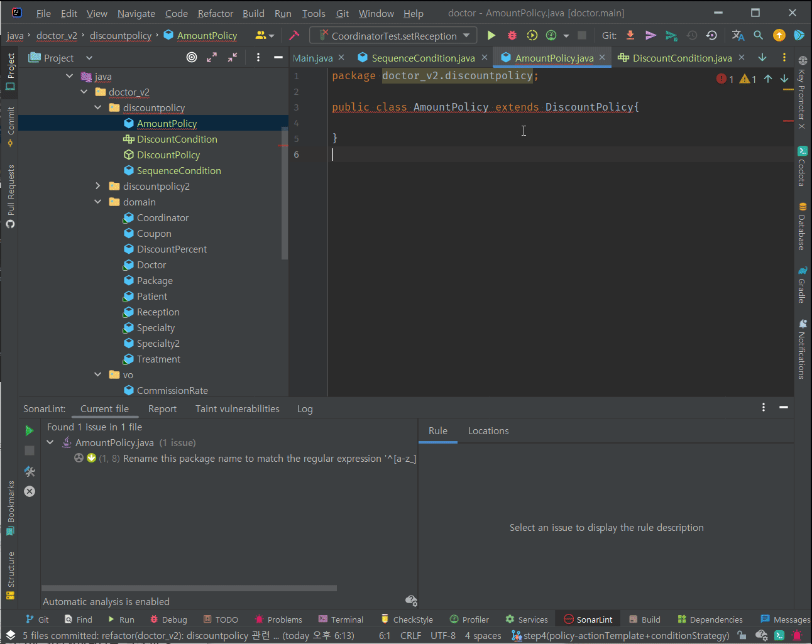Click 4 spaces indent setting
812x644 pixels.
pyautogui.click(x=483, y=635)
